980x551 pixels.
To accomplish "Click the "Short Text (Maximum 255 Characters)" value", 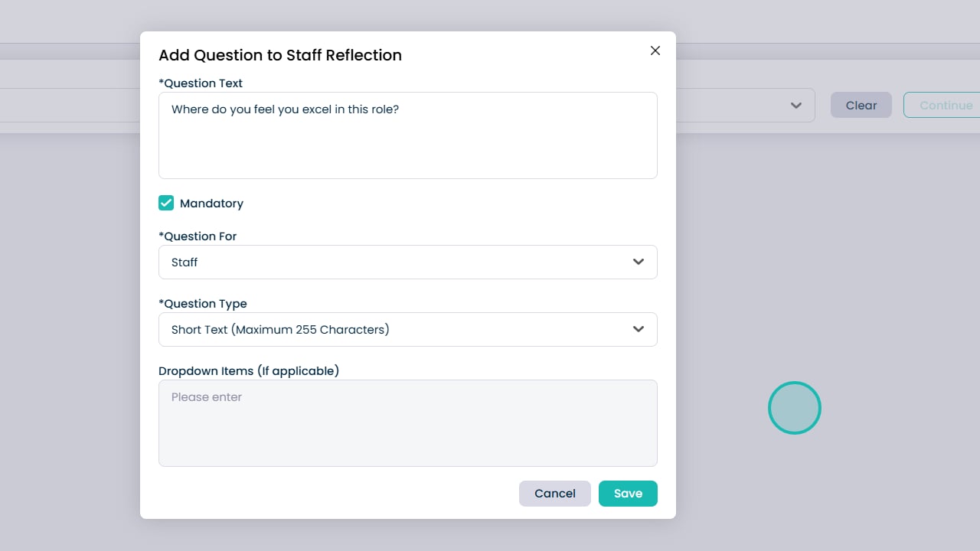I will tap(280, 330).
